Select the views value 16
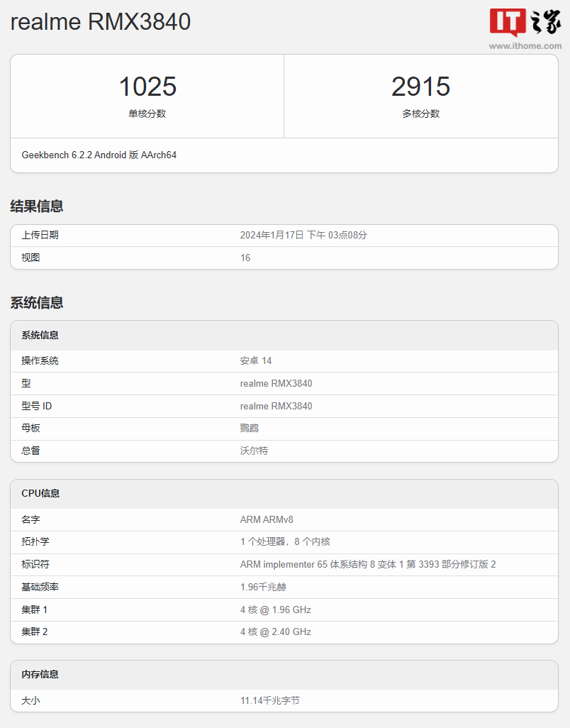The image size is (570, 728). (x=245, y=258)
